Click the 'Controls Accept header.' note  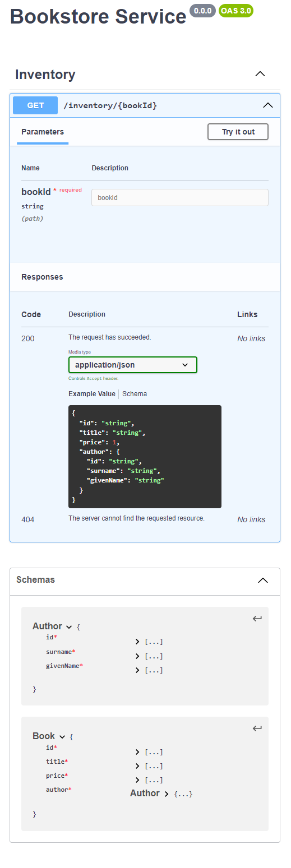pyautogui.click(x=93, y=379)
